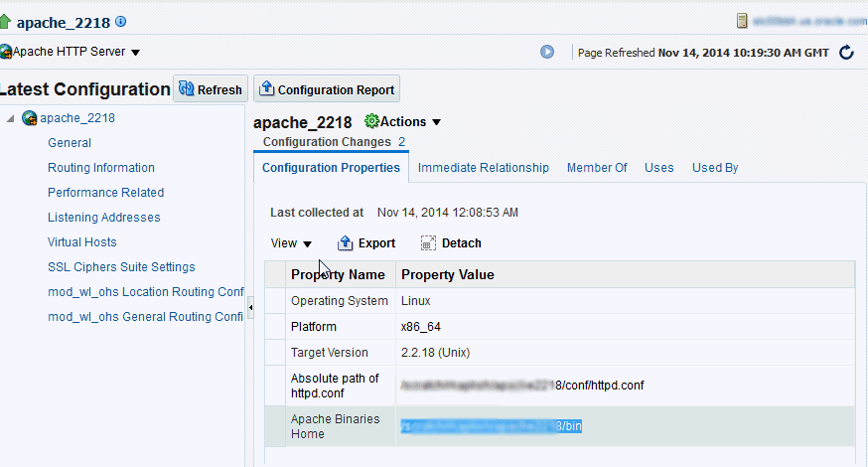Click the Last collected at timestamp
Screen dimensions: 868x467
tap(448, 213)
